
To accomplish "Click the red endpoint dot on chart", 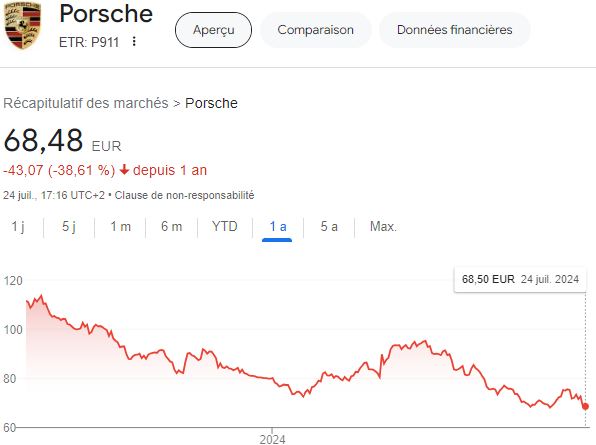I will pyautogui.click(x=585, y=406).
